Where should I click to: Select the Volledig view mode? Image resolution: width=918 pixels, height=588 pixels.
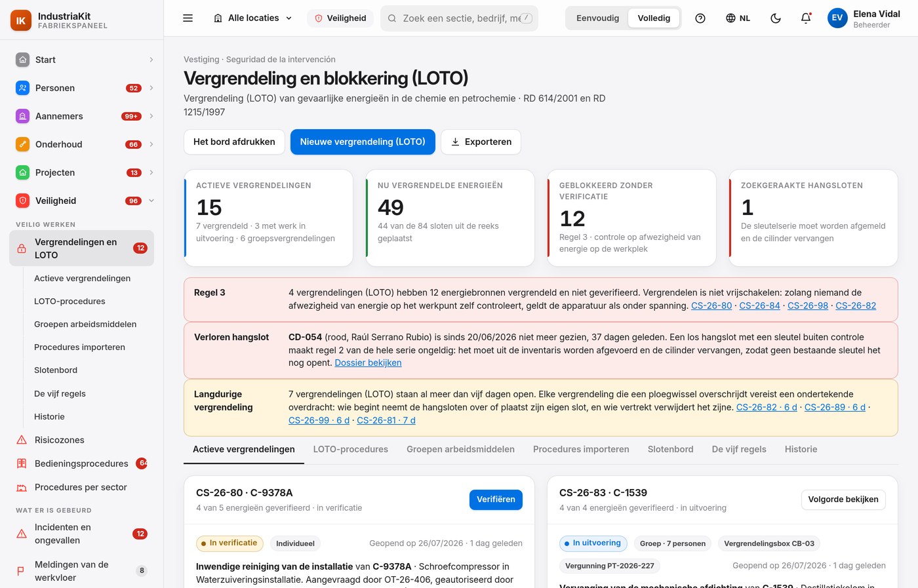coord(654,18)
